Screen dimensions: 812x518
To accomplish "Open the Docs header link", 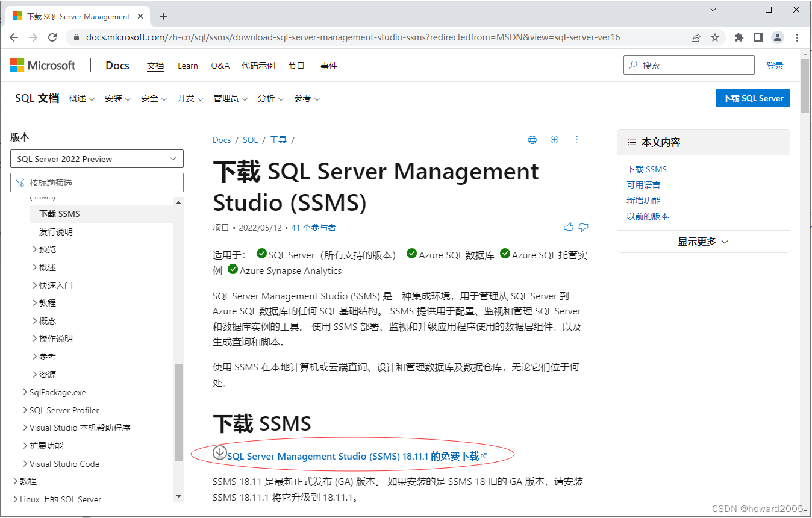I will [117, 66].
